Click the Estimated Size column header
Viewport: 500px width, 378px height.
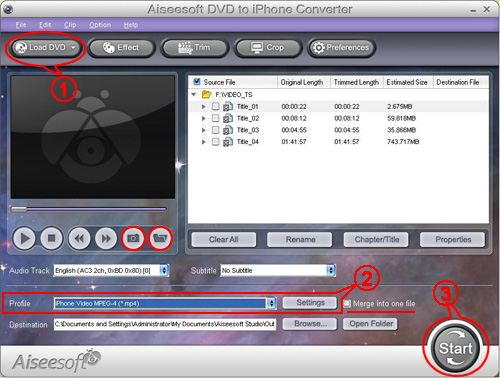[x=408, y=82]
